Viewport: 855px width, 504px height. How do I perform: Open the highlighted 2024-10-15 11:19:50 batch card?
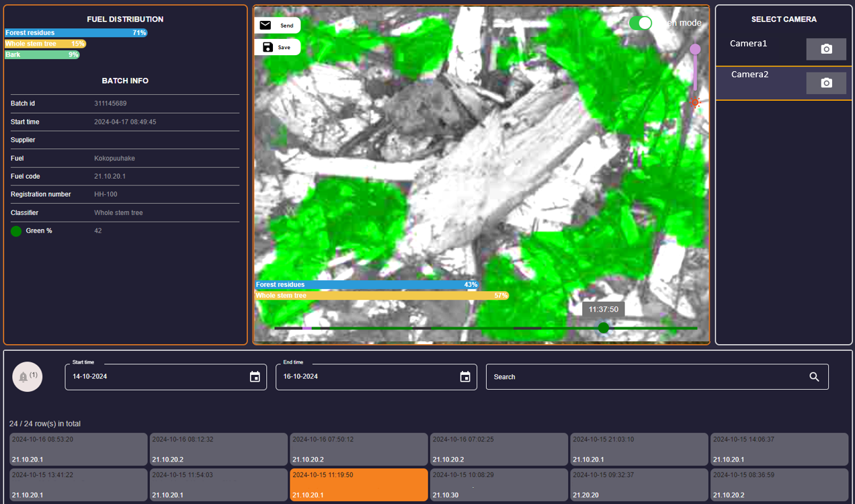(359, 485)
